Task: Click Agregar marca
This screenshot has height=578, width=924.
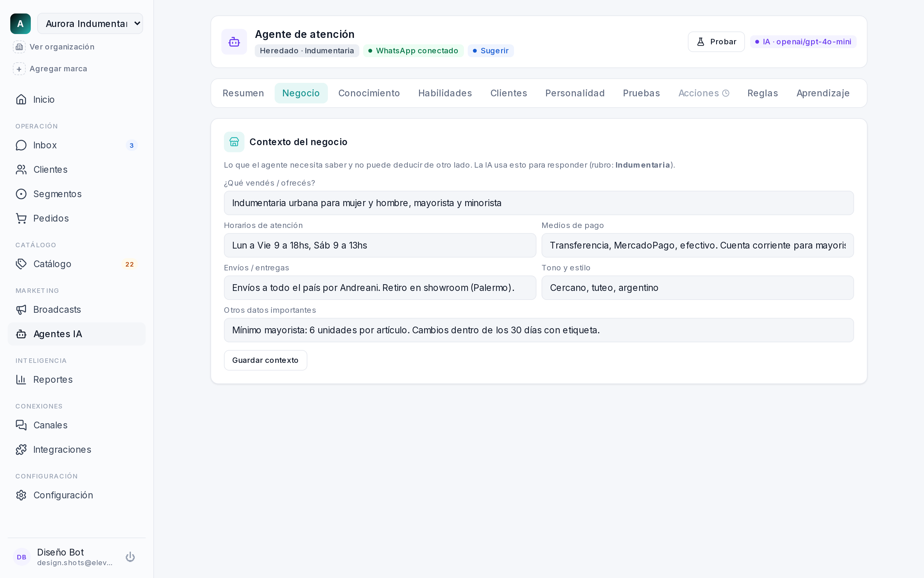Action: (58, 69)
